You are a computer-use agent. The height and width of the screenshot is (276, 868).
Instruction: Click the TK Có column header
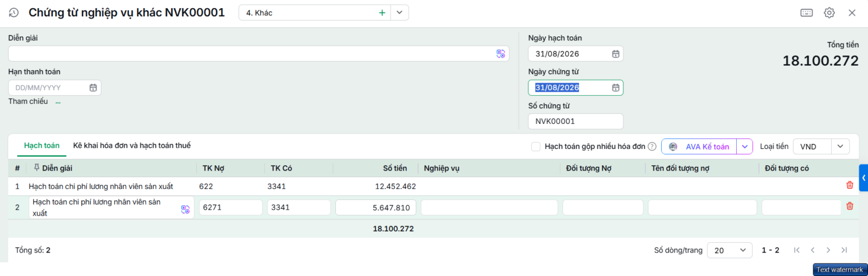(281, 168)
